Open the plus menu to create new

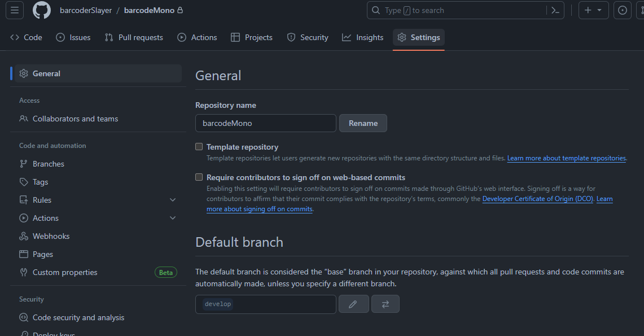click(593, 10)
